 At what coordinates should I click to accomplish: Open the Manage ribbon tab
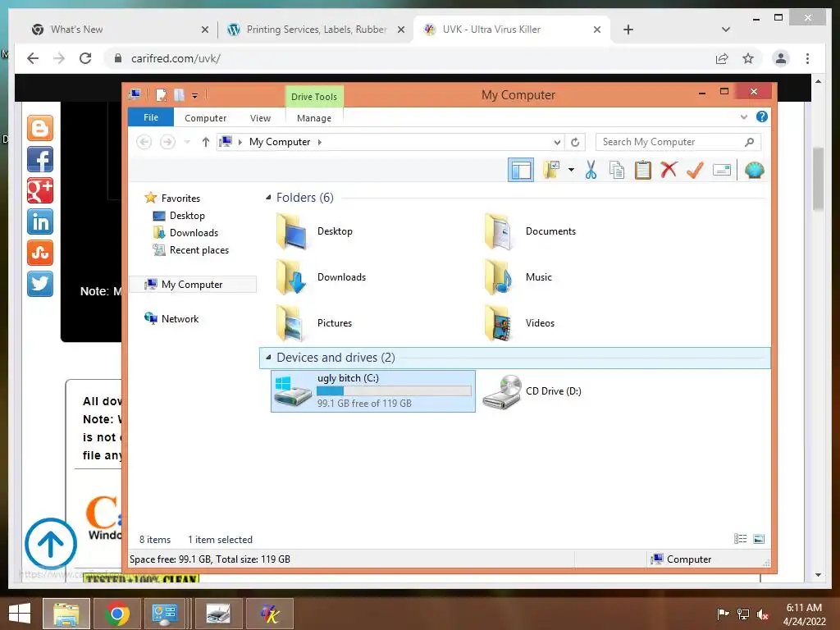pos(314,118)
